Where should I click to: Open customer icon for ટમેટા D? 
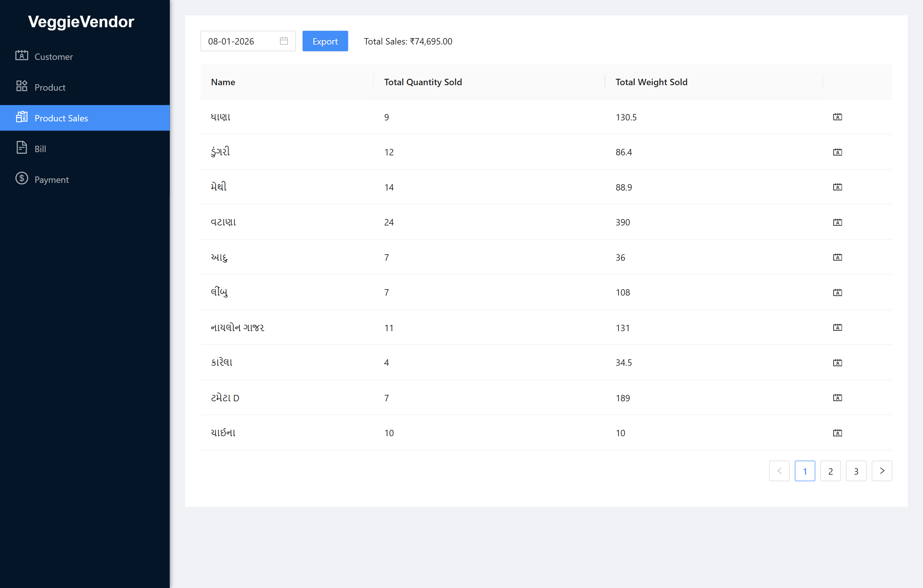(837, 398)
